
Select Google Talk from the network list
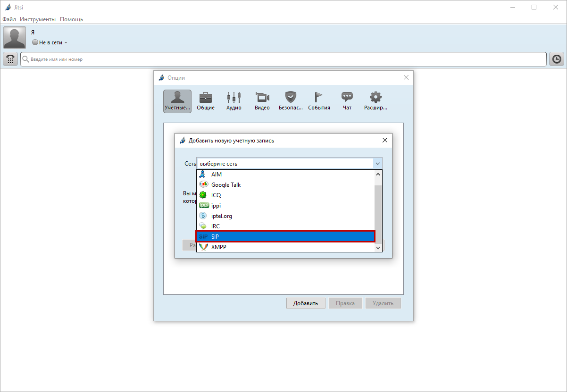285,185
